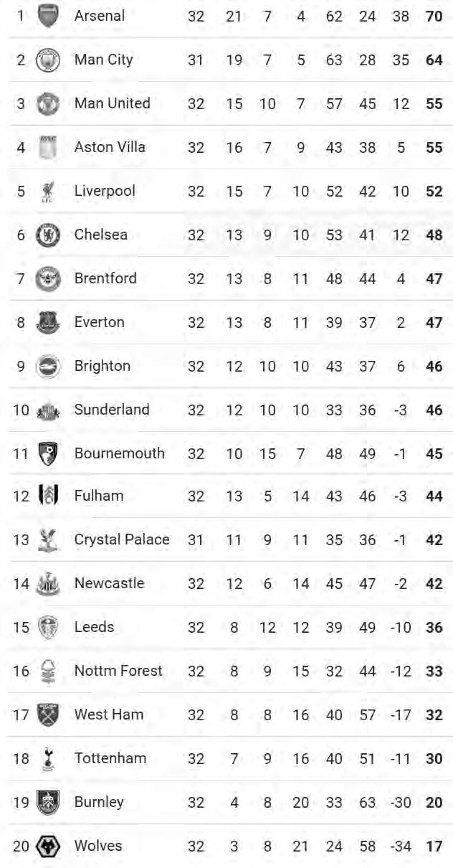Viewport: 453px width, 868px height.
Task: Click the Liverpool club crest
Action: (x=48, y=192)
